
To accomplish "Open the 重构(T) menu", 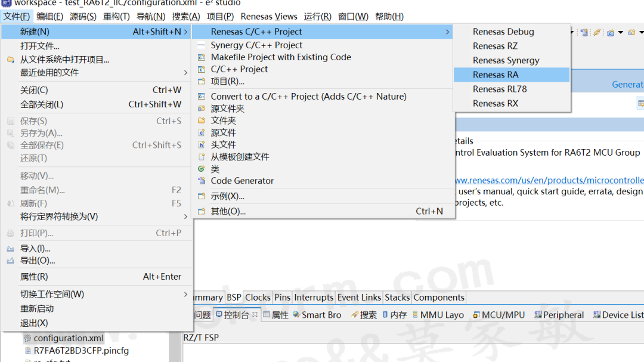I will point(116,17).
